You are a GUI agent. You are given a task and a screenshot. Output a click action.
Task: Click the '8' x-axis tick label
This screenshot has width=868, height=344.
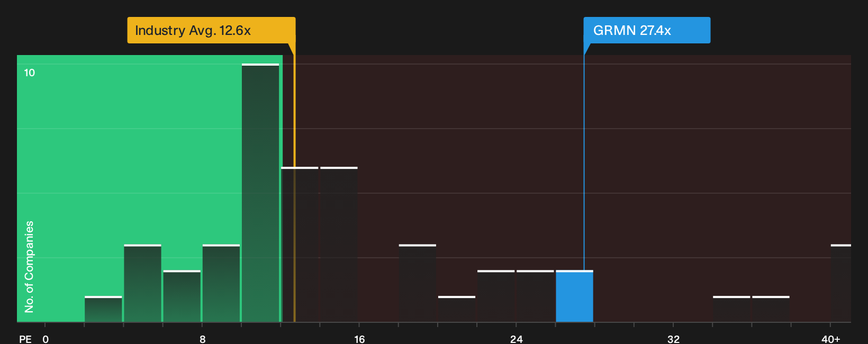(203, 339)
